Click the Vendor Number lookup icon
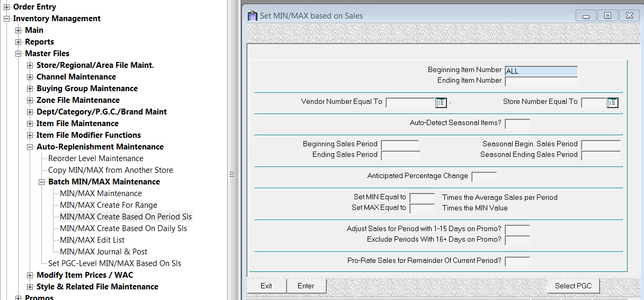Viewport: 644px width, 300px height. coord(441,102)
